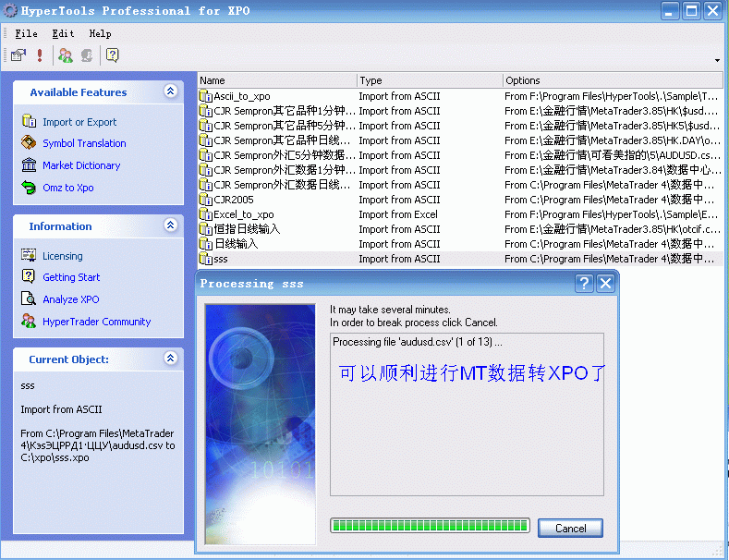Click the greyed-out user toolbar icon

tap(87, 55)
